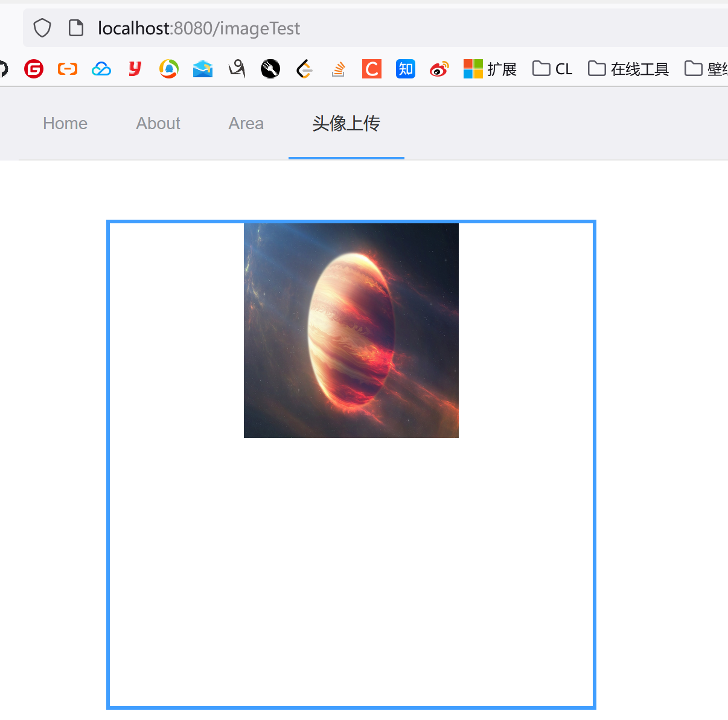
Task: Open the Weibo bookmark icon
Action: [x=439, y=69]
